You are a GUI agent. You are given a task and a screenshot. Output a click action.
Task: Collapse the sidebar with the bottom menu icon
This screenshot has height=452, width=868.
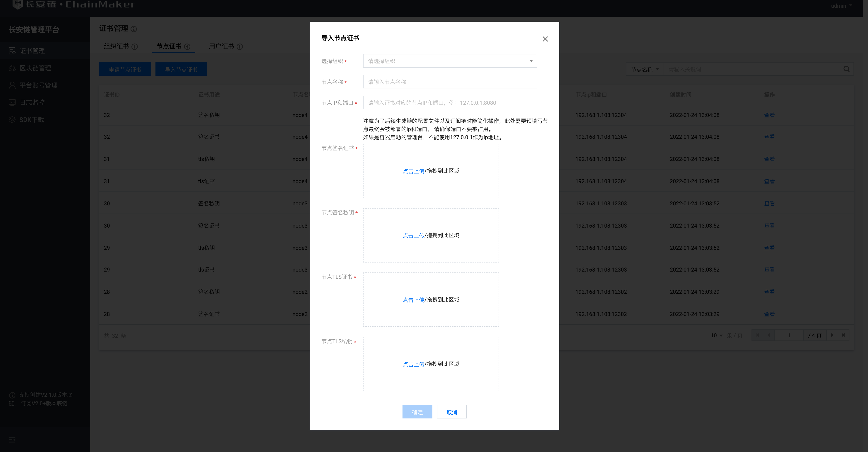point(12,440)
